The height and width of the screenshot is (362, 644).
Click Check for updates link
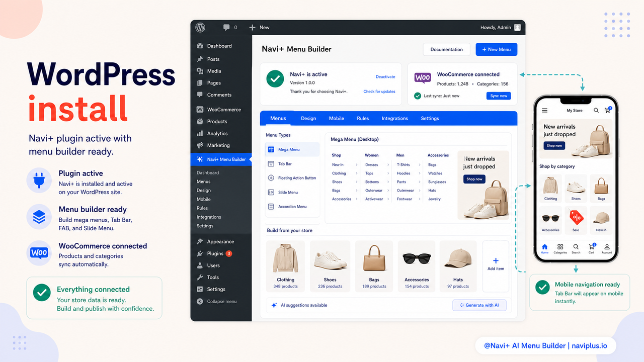click(379, 92)
